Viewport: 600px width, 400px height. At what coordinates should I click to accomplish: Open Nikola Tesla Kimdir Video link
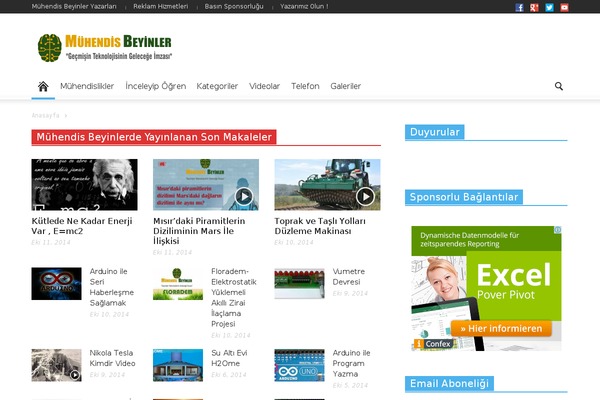112,358
